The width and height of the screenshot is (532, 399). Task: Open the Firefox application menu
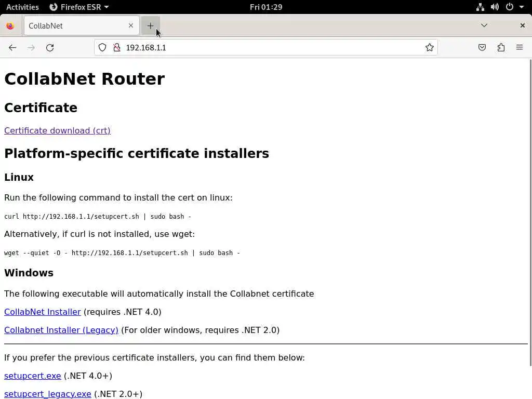(x=520, y=47)
